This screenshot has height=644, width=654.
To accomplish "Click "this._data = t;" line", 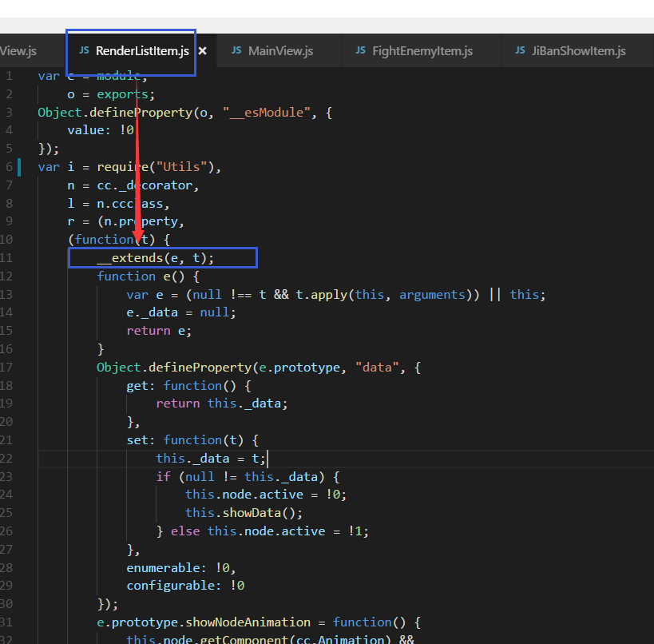I will click(211, 459).
